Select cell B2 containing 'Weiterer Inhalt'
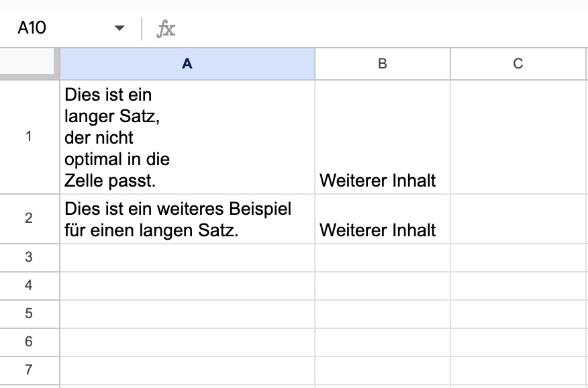588x388 pixels. pos(383,219)
